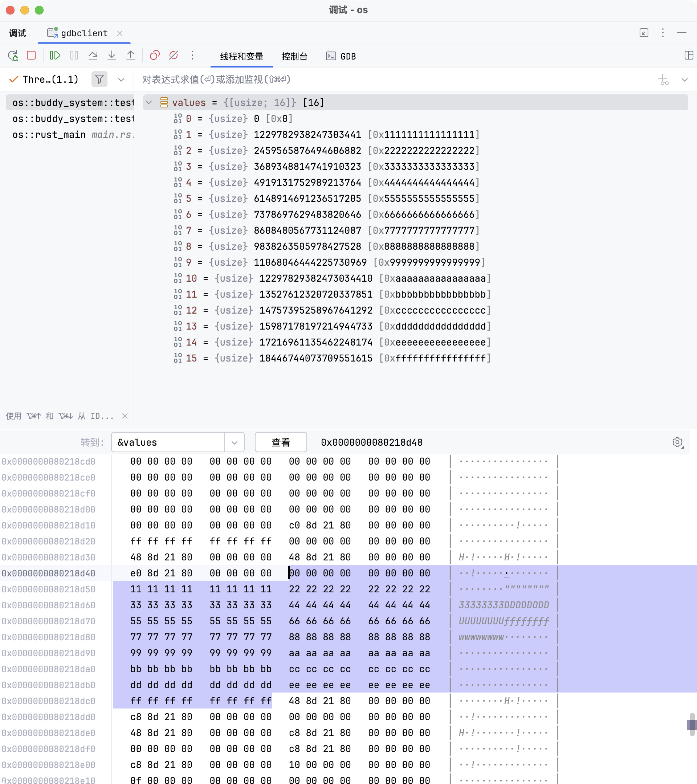The image size is (697, 784).
Task: Open View Breakpoints icon
Action: (155, 56)
